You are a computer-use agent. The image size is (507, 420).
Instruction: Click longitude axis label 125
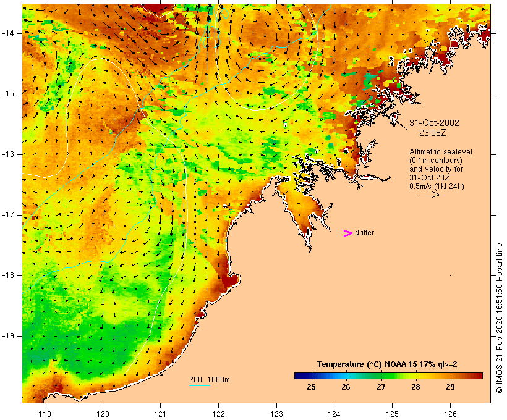click(x=392, y=414)
